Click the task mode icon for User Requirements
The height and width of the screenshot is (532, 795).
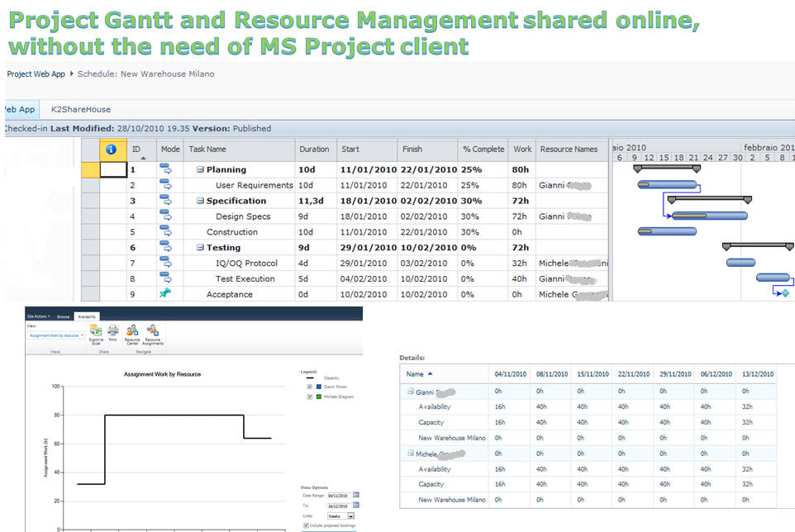click(166, 185)
